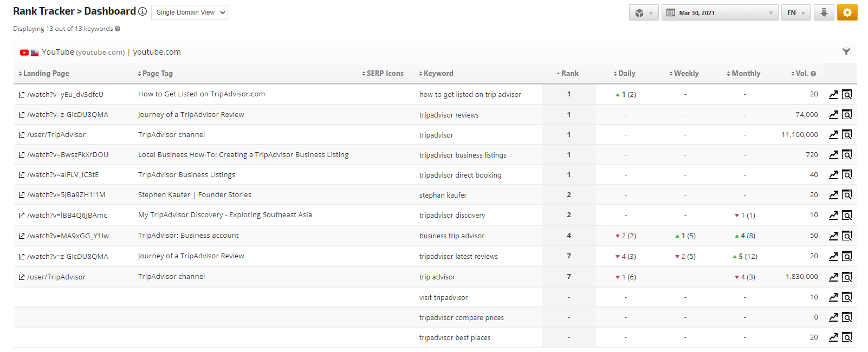
Task: View SERP preview for tripadvisor best places
Action: point(847,337)
